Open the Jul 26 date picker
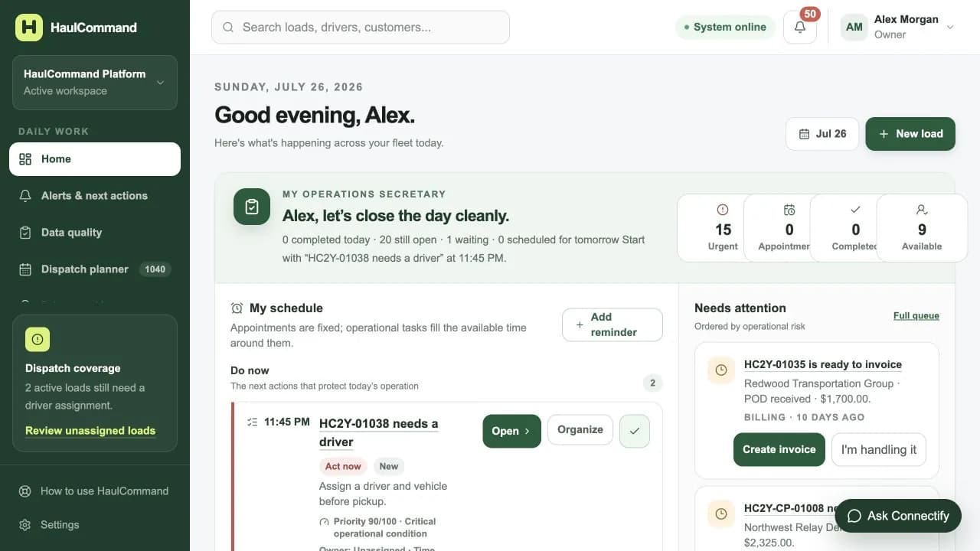This screenshot has height=551, width=980. tap(822, 134)
